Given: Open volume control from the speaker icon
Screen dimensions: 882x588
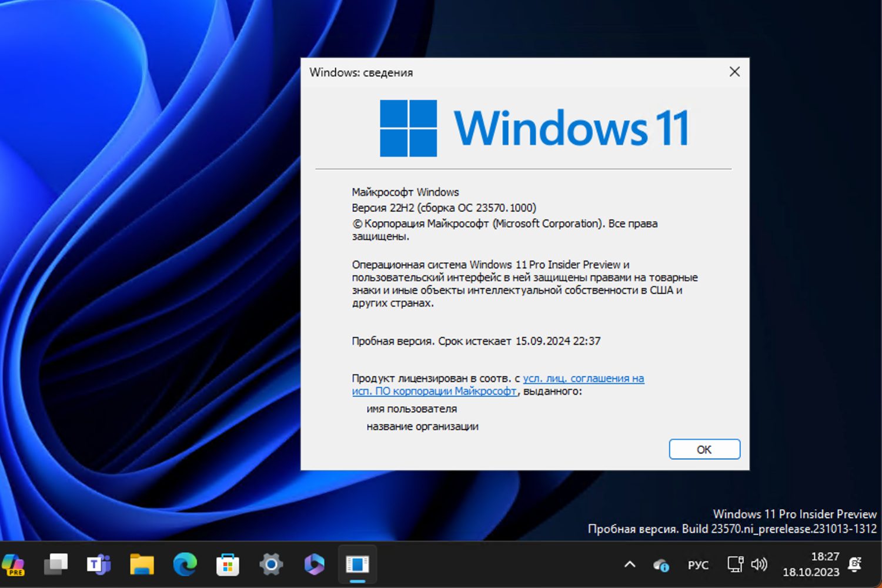Looking at the screenshot, I should tap(760, 564).
